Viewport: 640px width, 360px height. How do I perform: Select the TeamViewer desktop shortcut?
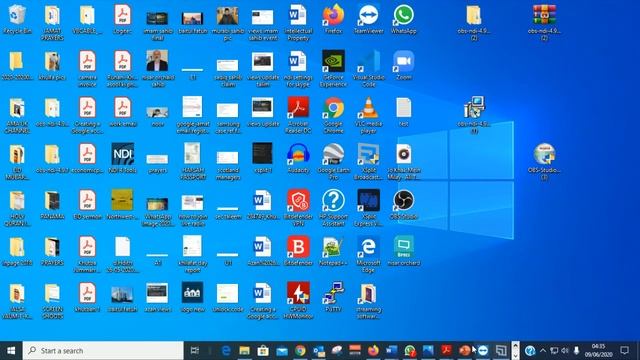[x=368, y=19]
